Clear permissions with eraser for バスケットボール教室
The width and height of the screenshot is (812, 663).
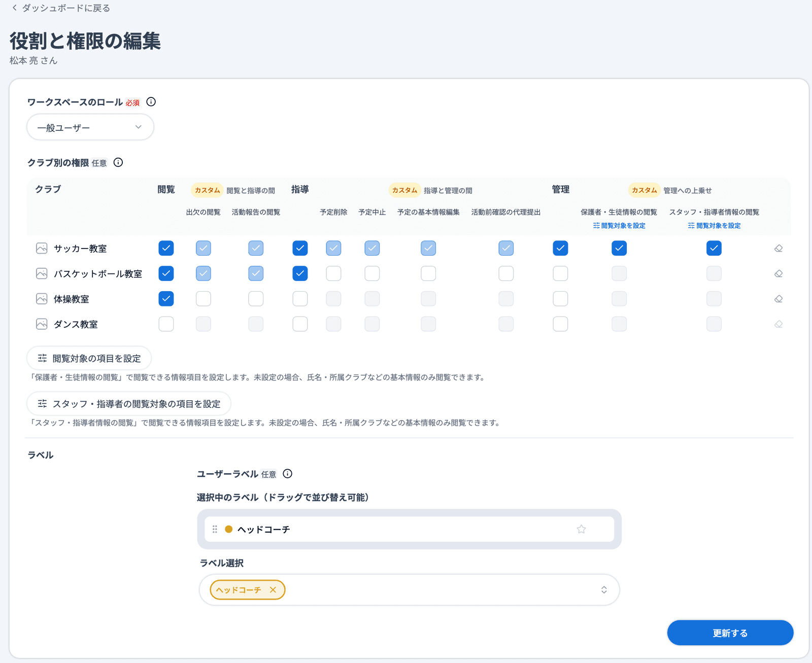[779, 274]
